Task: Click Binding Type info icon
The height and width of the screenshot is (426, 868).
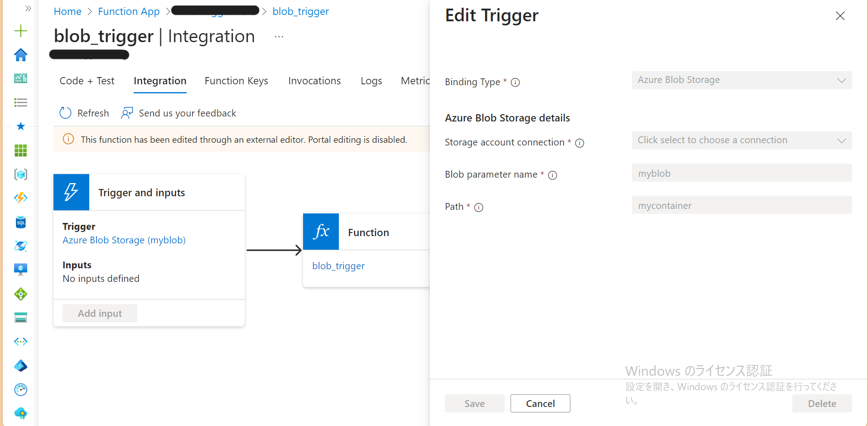Action: coord(515,82)
